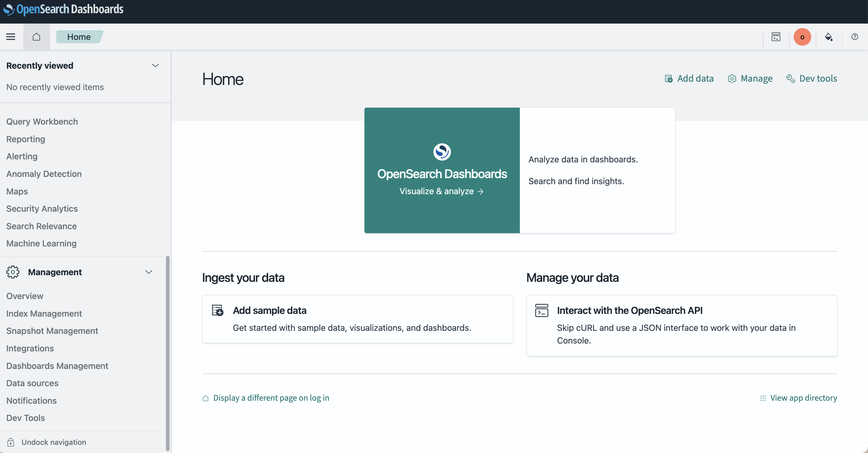This screenshot has width=868, height=453.
Task: Open the Dev Tools console icon in the header
Action: 776,37
